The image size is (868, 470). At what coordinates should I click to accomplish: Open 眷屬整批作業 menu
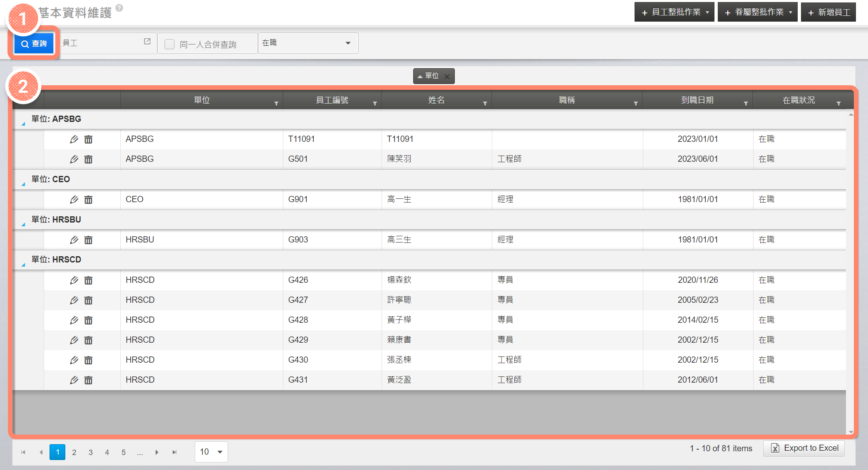[x=757, y=12]
